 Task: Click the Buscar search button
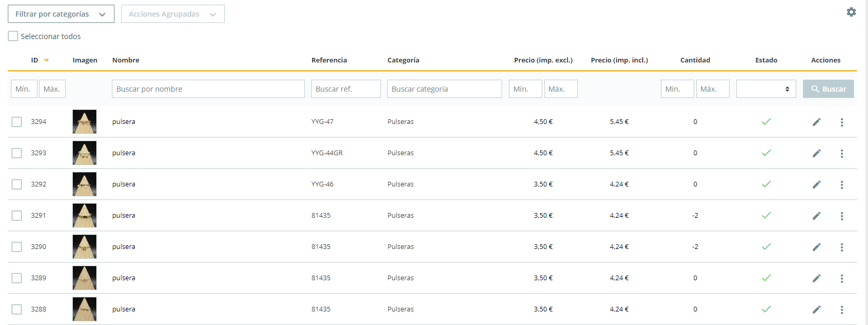pos(828,89)
